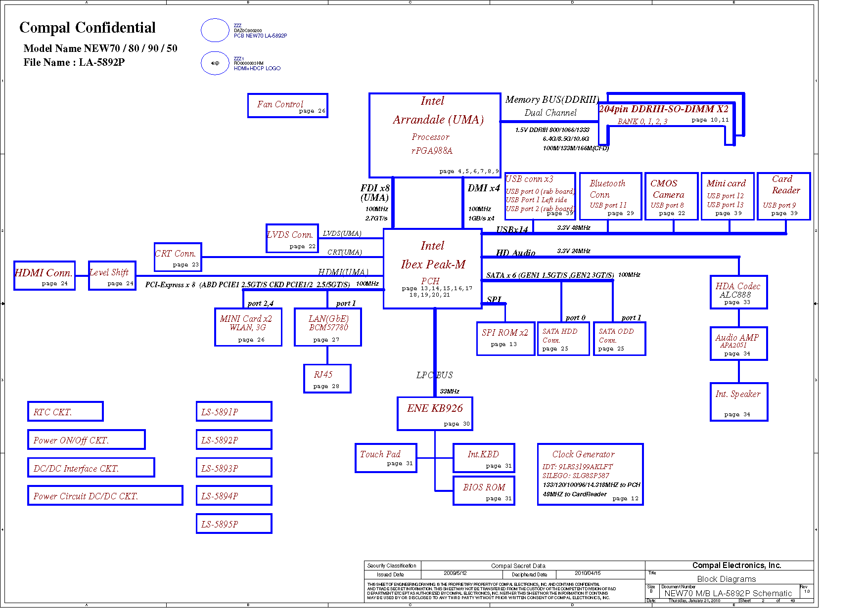
Task: Select the LS-5891P block
Action: [234, 411]
